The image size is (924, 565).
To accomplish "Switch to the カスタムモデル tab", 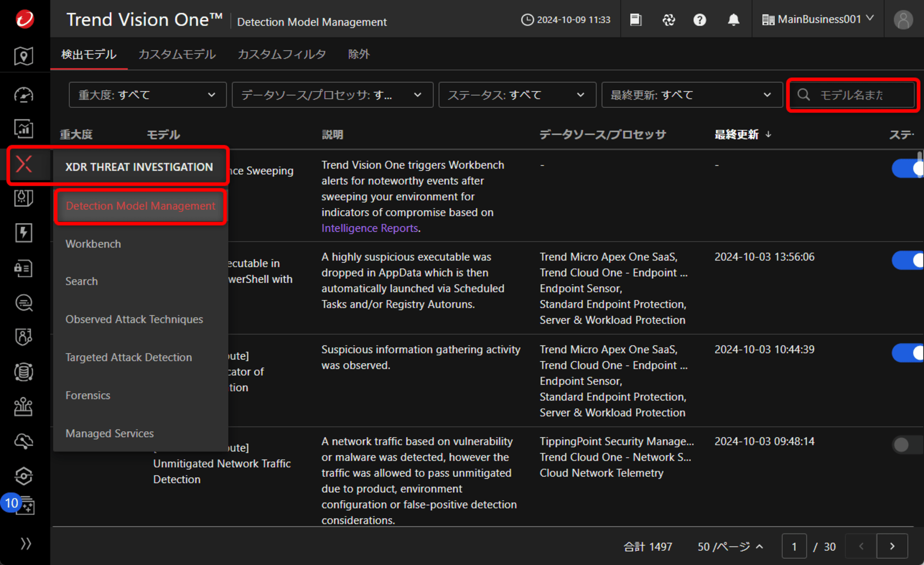I will click(x=177, y=55).
